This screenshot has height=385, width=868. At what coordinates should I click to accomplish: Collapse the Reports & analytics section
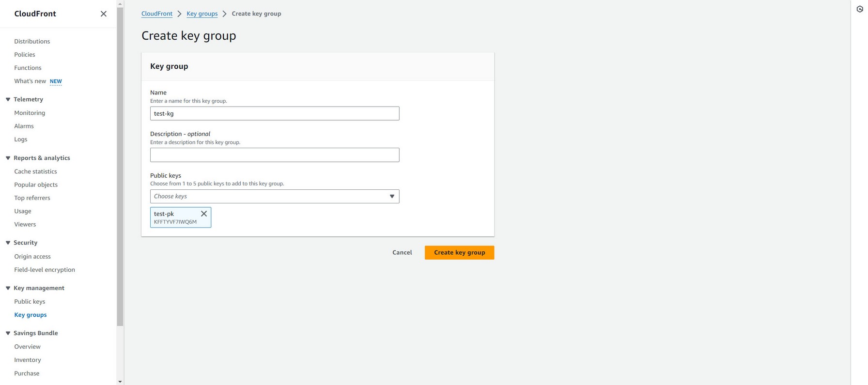[8, 158]
